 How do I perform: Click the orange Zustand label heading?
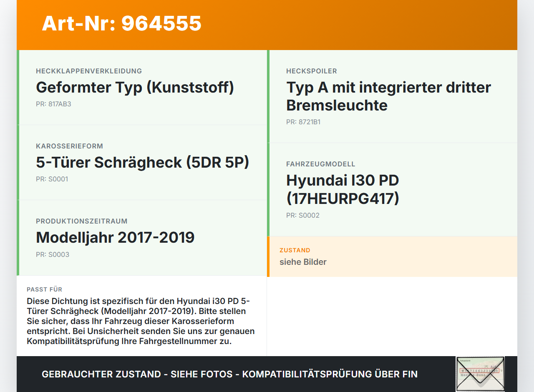click(x=295, y=250)
